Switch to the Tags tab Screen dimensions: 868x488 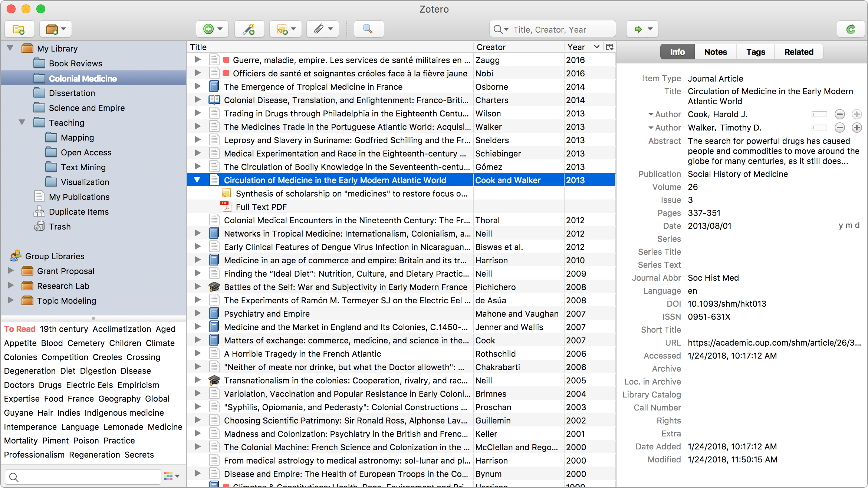click(754, 52)
